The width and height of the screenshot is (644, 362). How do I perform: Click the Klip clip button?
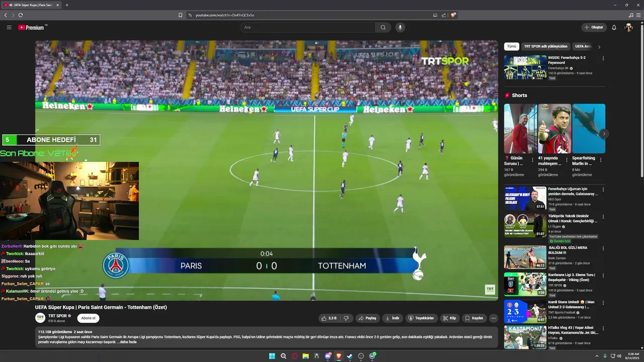[449, 318]
